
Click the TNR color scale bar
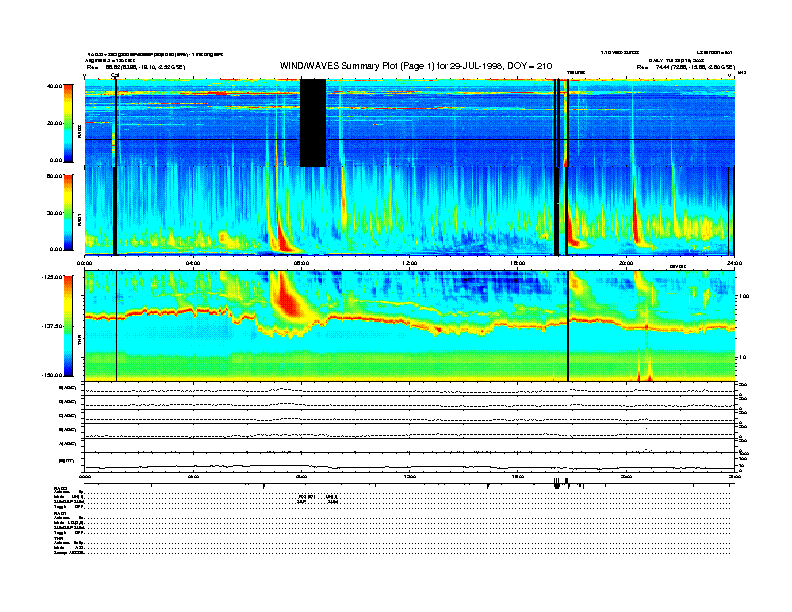click(x=68, y=326)
